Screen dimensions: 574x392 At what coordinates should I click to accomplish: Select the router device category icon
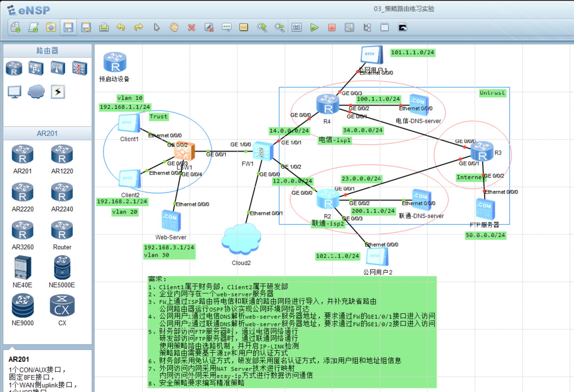point(14,68)
